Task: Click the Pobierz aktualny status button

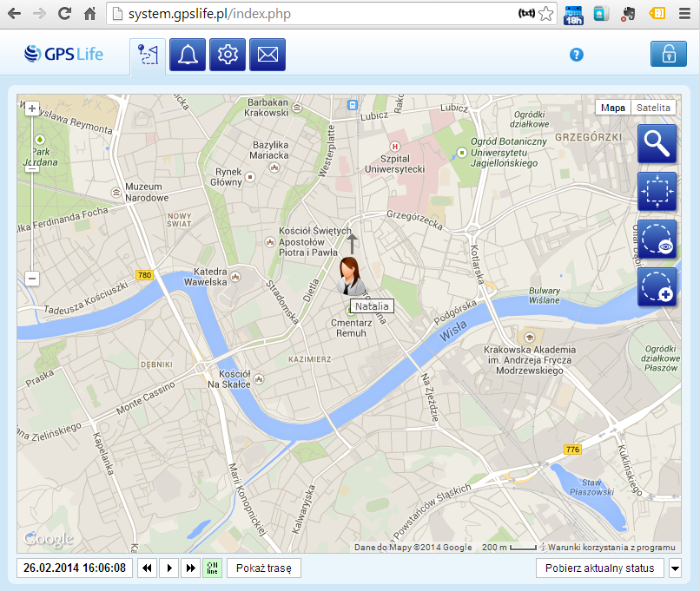Action: [x=599, y=568]
